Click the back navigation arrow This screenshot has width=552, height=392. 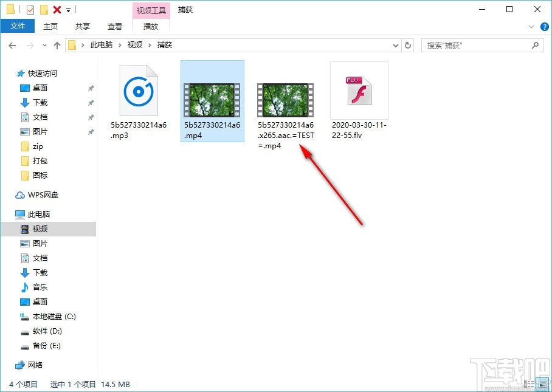coord(12,44)
